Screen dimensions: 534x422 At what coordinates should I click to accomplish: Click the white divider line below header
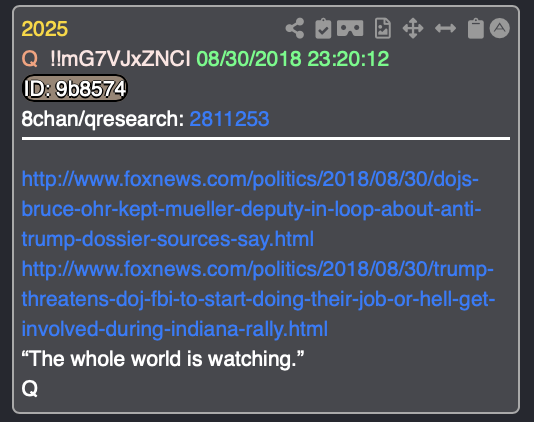coord(266,139)
